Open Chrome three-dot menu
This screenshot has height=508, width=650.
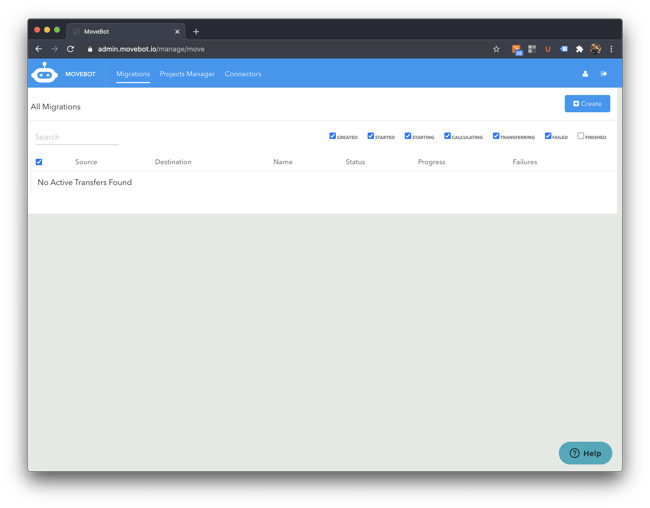click(611, 49)
